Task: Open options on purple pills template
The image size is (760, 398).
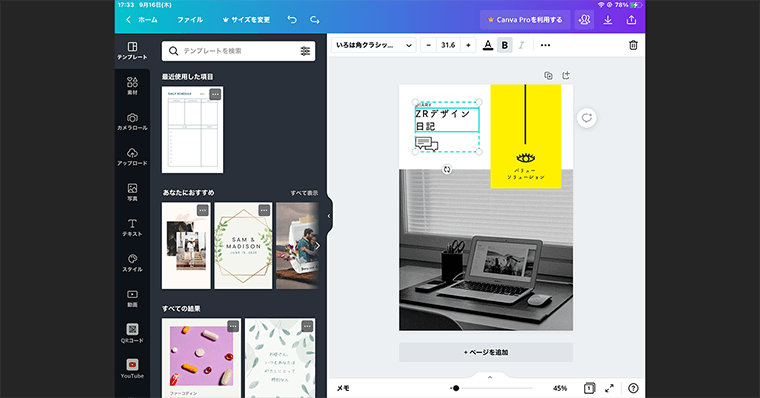Action: pos(233,326)
